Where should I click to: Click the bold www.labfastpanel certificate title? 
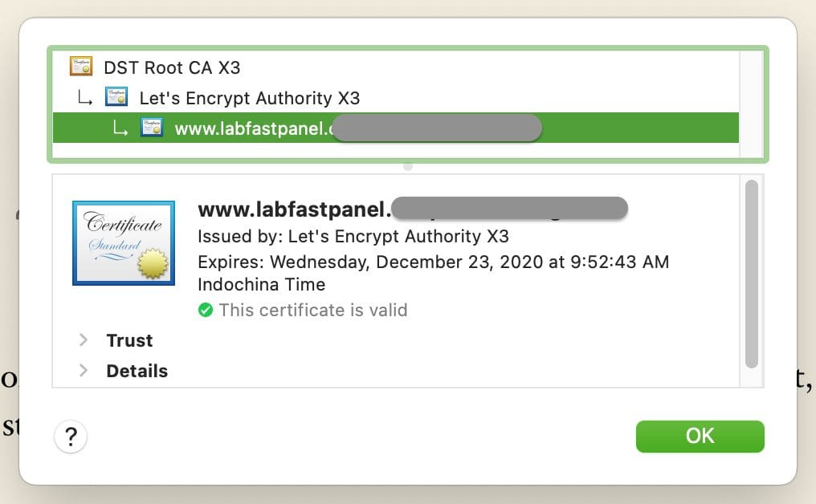pyautogui.click(x=293, y=210)
